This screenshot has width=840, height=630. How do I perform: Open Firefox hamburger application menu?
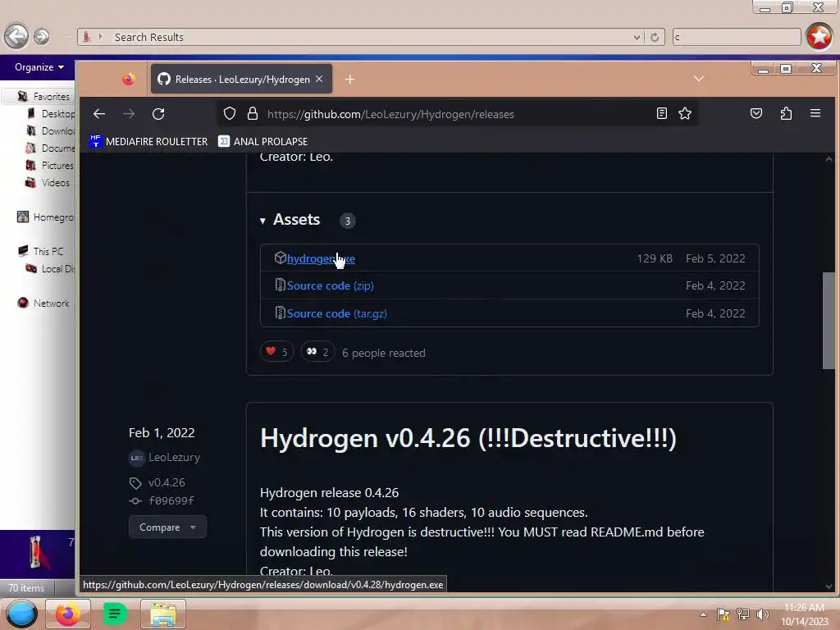pos(815,113)
